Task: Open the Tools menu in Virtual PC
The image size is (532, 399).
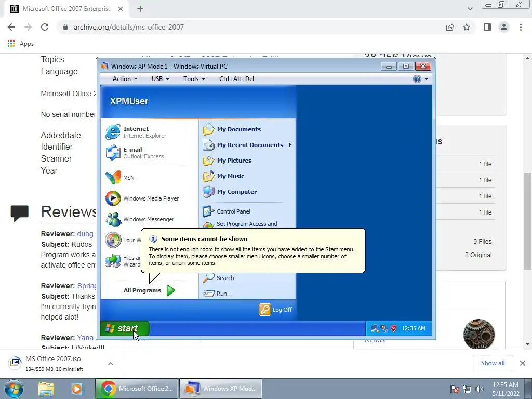Action: pyautogui.click(x=194, y=79)
